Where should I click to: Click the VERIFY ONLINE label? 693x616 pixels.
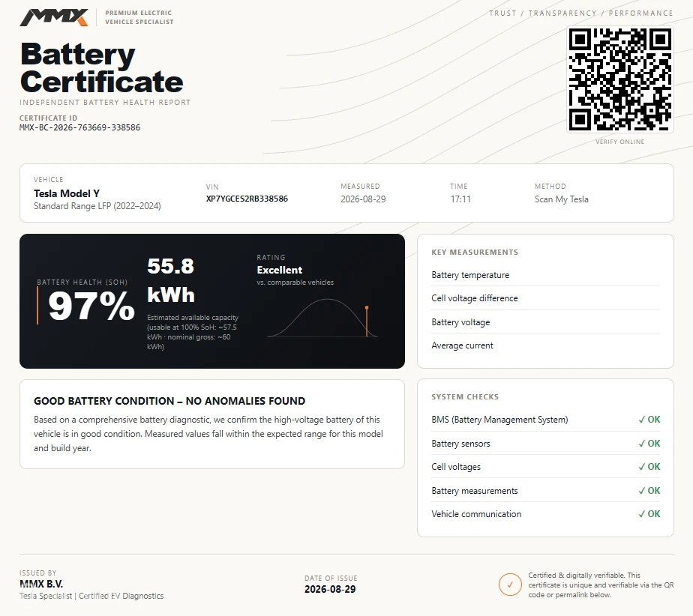[x=619, y=142]
